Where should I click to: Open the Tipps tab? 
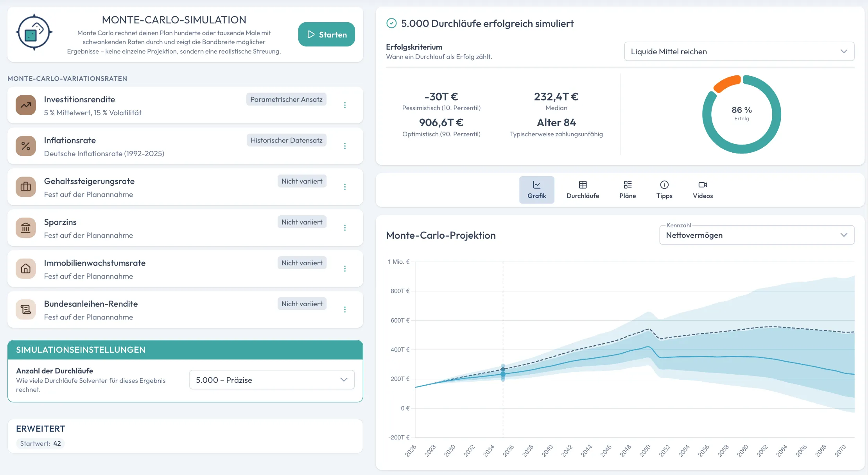664,190
